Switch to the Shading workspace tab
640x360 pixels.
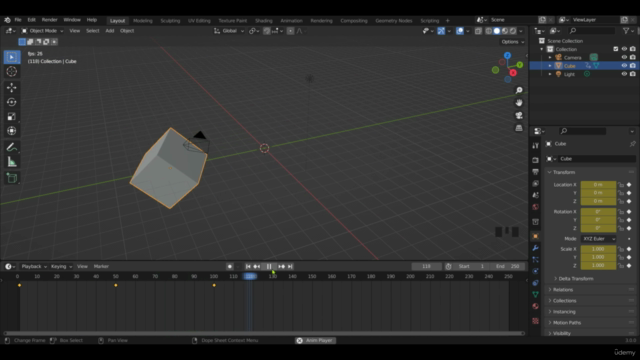[264, 21]
